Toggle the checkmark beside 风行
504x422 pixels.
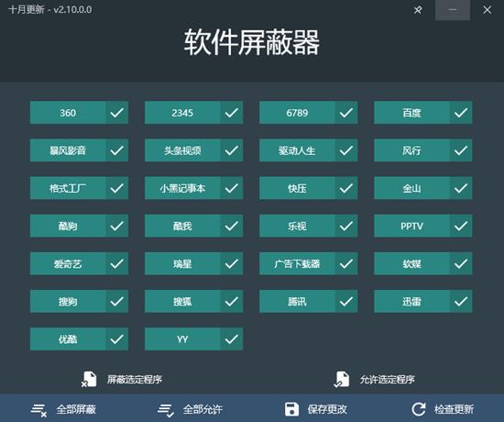click(461, 150)
